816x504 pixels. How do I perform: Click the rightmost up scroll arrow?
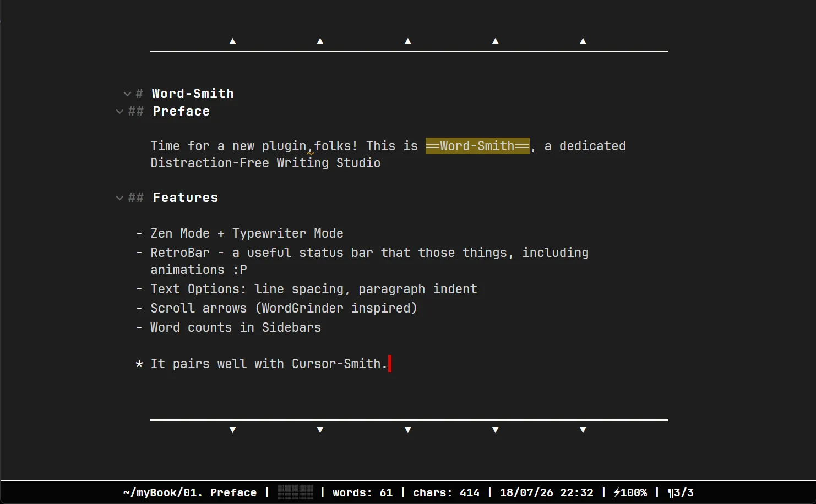(x=583, y=41)
